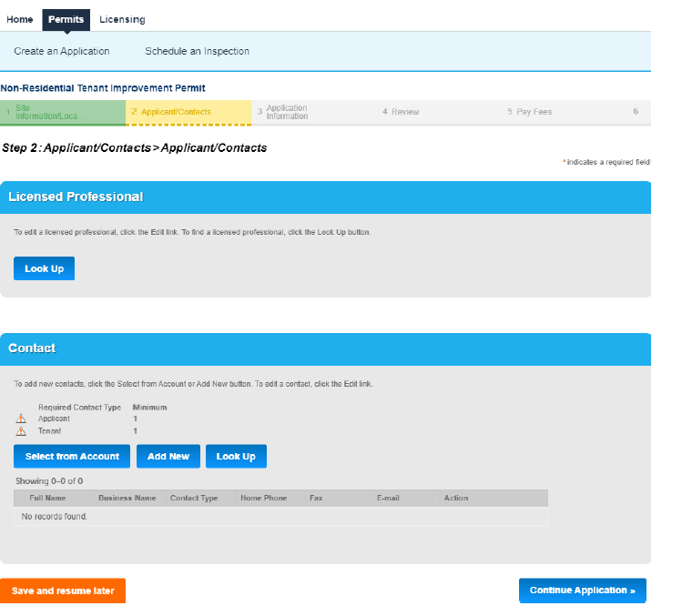Open the Home tab

pos(20,19)
